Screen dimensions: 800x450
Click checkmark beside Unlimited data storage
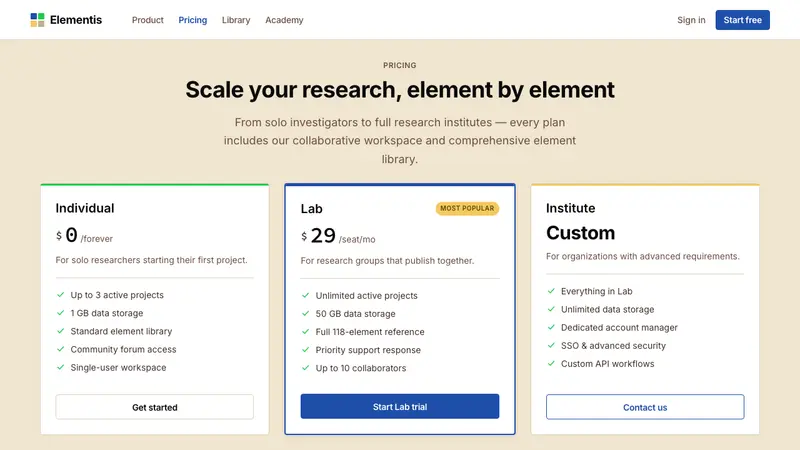[551, 309]
